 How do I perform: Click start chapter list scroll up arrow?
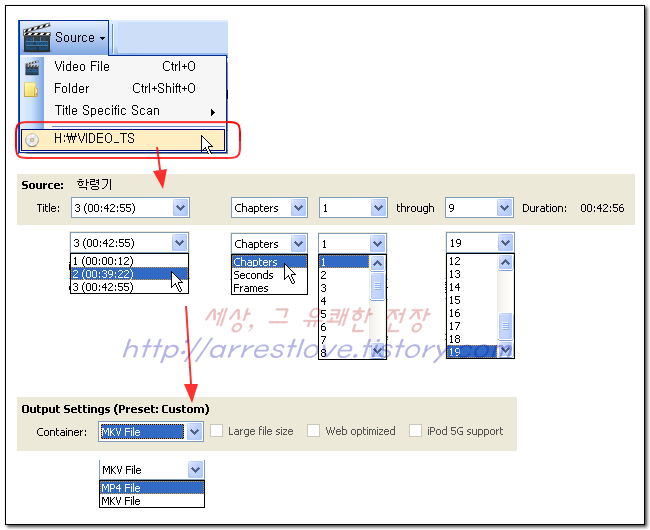[377, 263]
